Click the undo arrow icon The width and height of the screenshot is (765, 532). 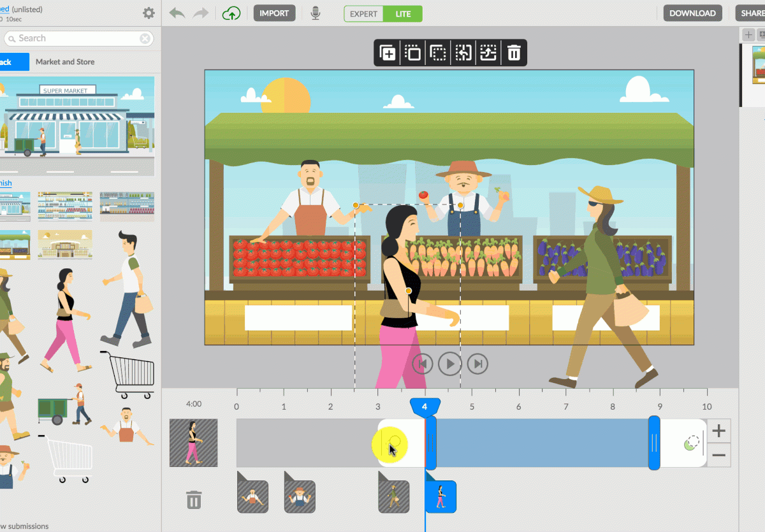coord(177,13)
